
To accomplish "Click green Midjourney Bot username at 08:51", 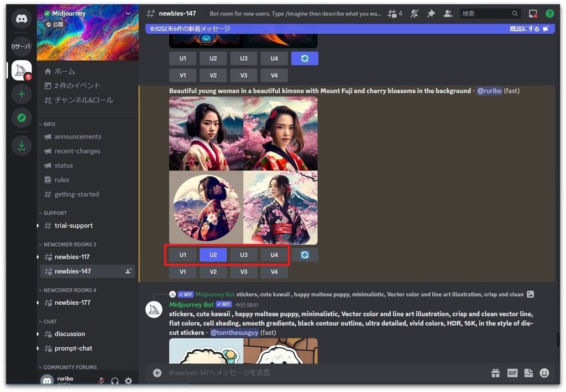I will [191, 305].
